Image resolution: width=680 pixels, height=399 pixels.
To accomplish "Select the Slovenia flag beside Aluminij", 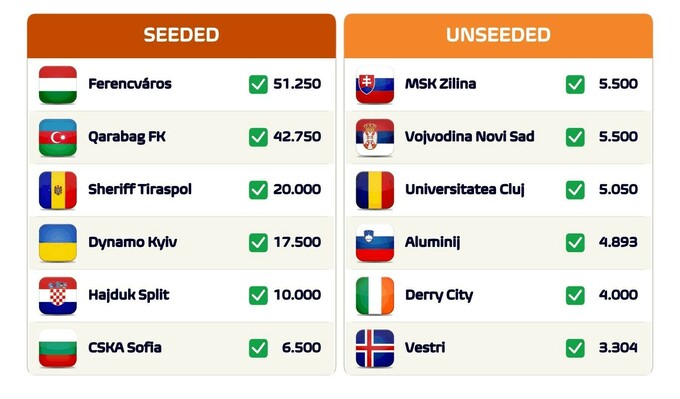I will point(375,243).
